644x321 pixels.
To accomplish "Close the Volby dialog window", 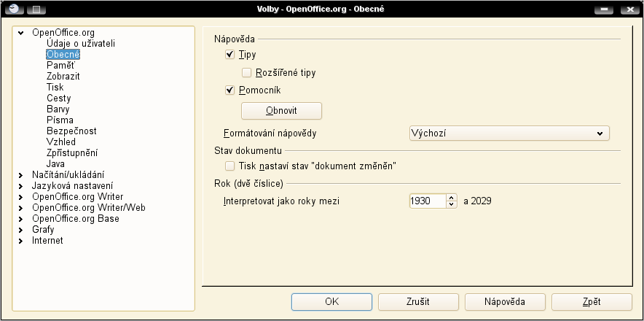I will coord(630,9).
